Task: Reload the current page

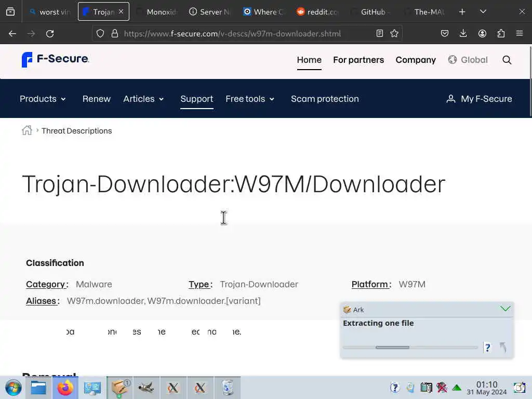Action: 50,34
